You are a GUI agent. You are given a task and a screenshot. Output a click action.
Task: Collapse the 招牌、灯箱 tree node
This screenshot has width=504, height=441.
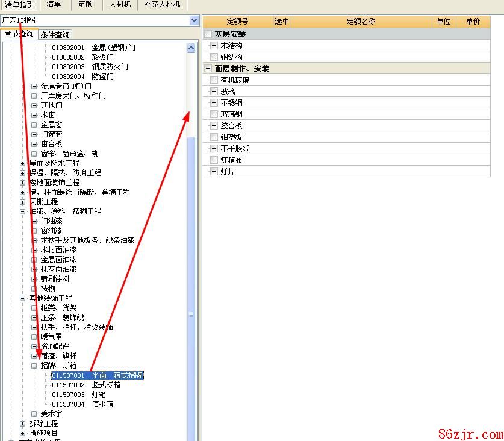[x=34, y=366]
